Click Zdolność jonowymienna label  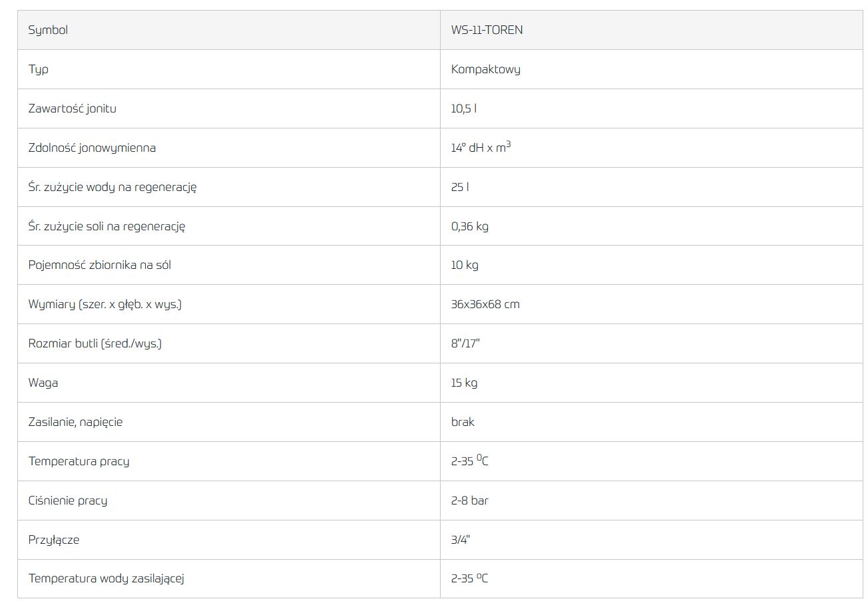pyautogui.click(x=92, y=148)
